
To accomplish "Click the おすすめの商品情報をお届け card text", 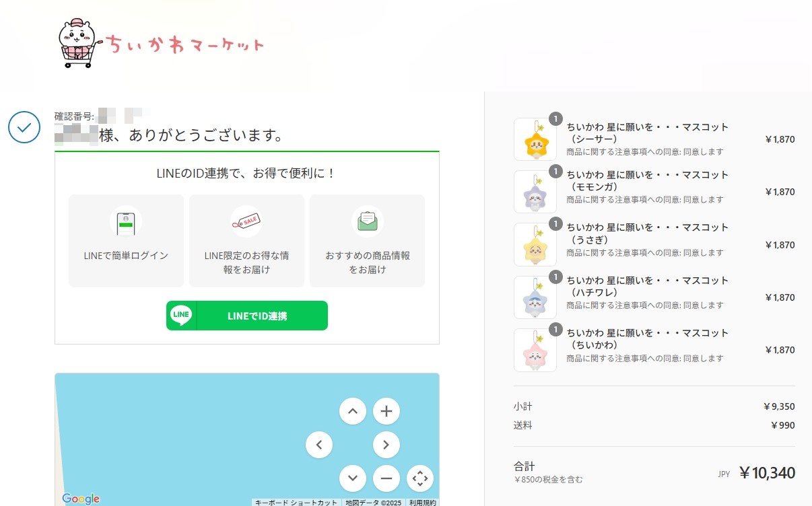I will point(368,262).
